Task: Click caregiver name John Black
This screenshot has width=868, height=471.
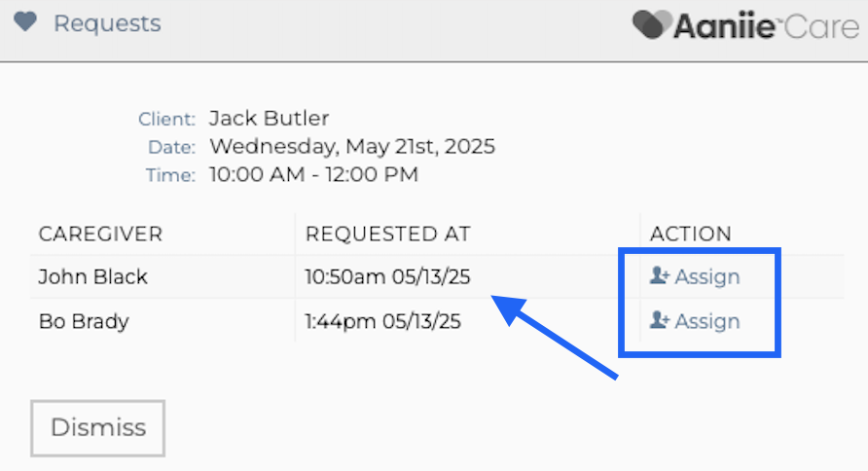Action: (x=93, y=276)
